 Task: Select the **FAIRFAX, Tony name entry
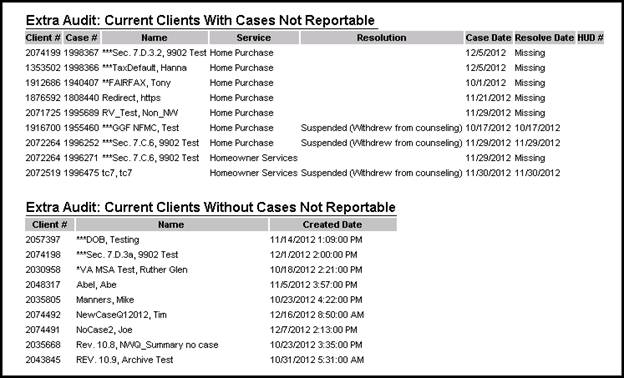(x=136, y=83)
